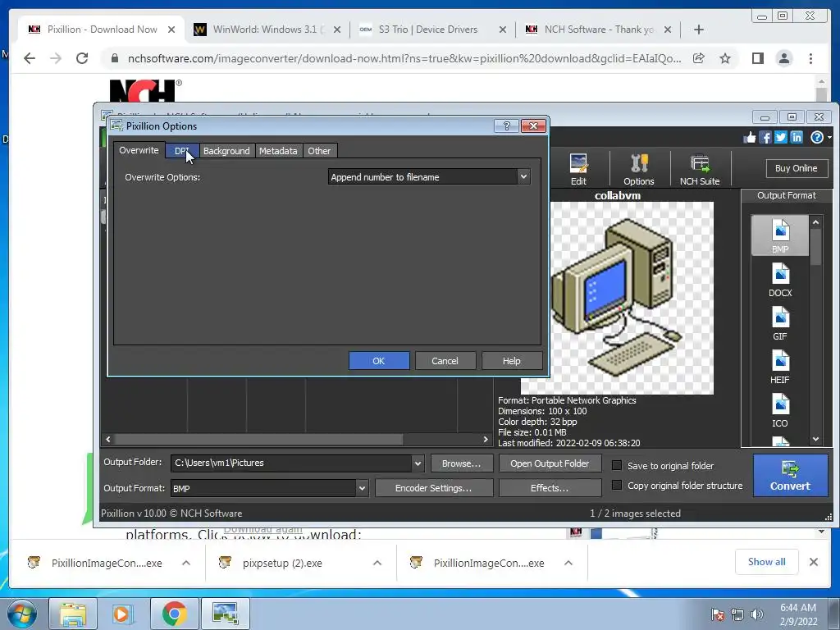Open the blue help icon menu
Image resolution: width=840 pixels, height=630 pixels.
[x=817, y=138]
